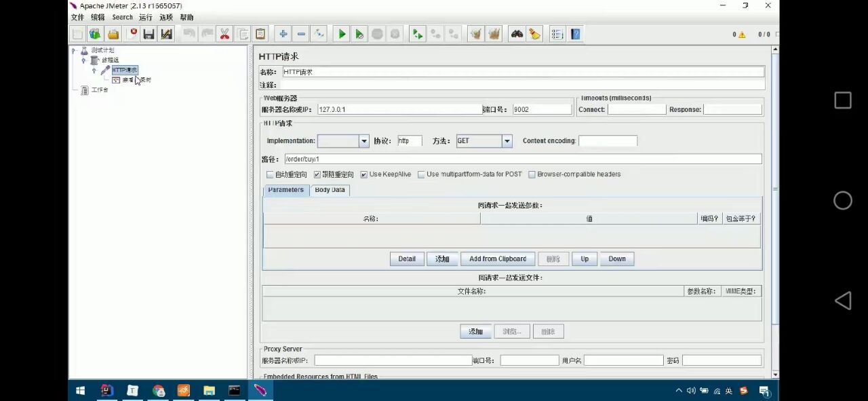Click the Collapse All minus icon
This screenshot has height=401, width=868.
301,34
